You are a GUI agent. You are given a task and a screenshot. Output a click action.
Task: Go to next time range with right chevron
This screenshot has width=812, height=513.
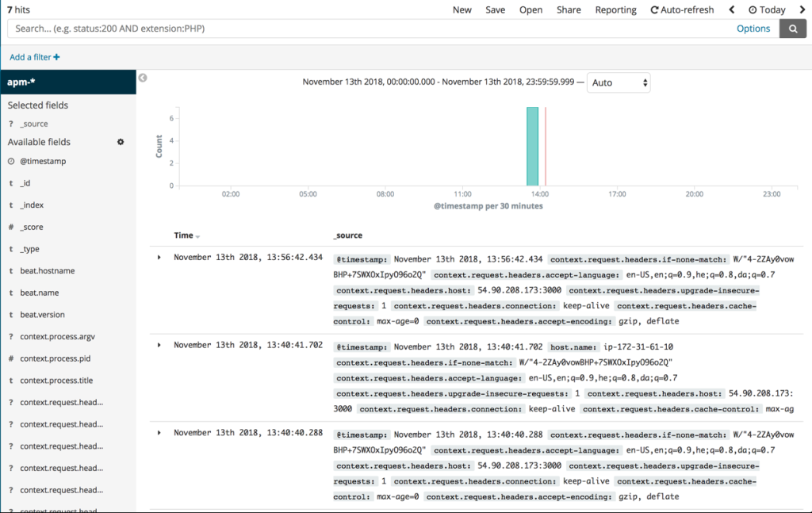click(x=804, y=10)
